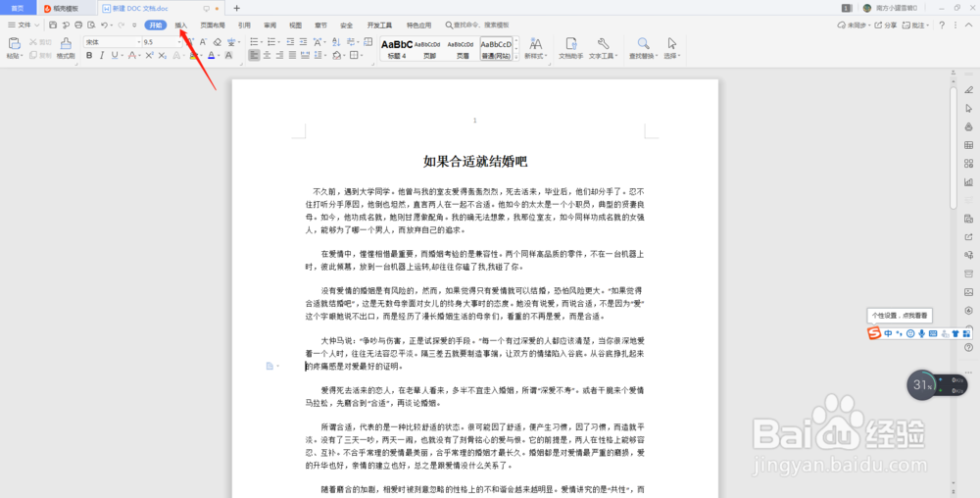Click the ribbon Help question mark icon
This screenshot has height=498, width=980.
pos(942,25)
